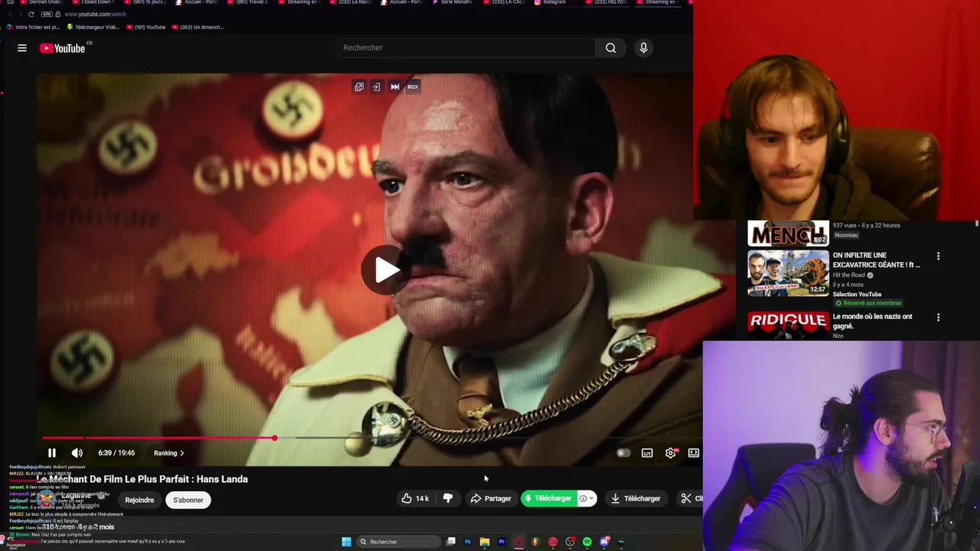
Task: Go to the YouTube home logo
Action: [63, 48]
